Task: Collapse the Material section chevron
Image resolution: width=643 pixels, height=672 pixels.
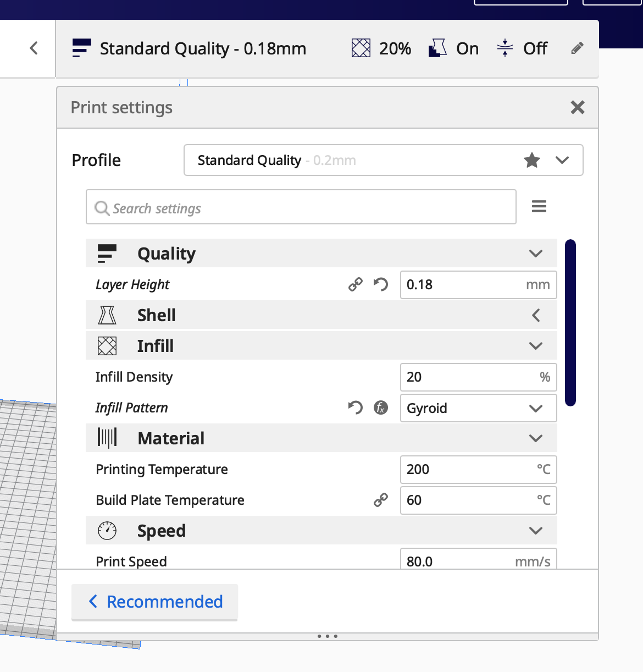Action: 536,438
